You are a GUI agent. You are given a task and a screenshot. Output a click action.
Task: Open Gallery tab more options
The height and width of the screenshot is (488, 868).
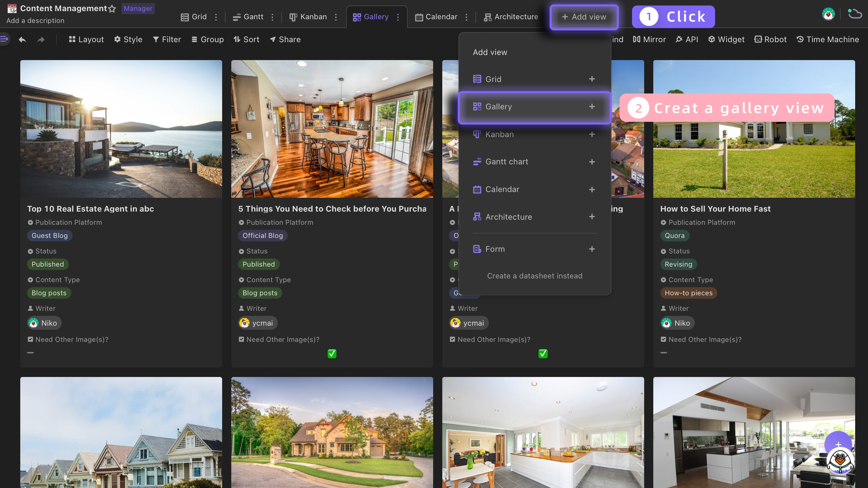click(398, 17)
